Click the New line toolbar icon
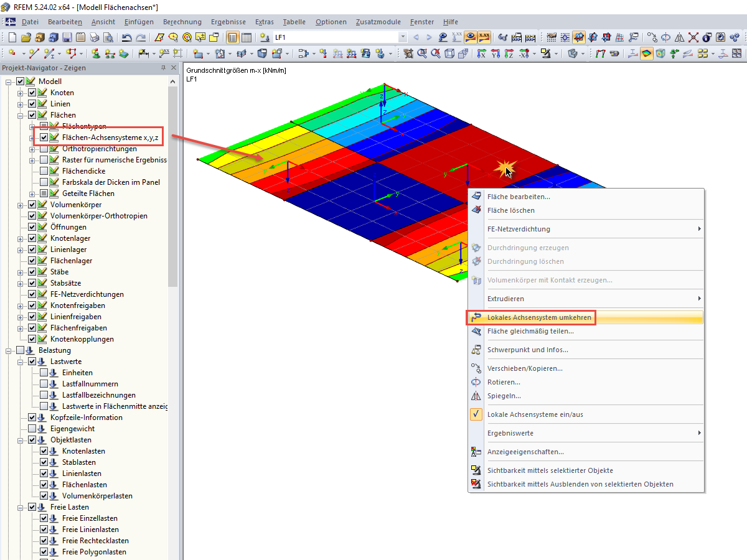Screen dimensions: 747x560 [x=34, y=54]
